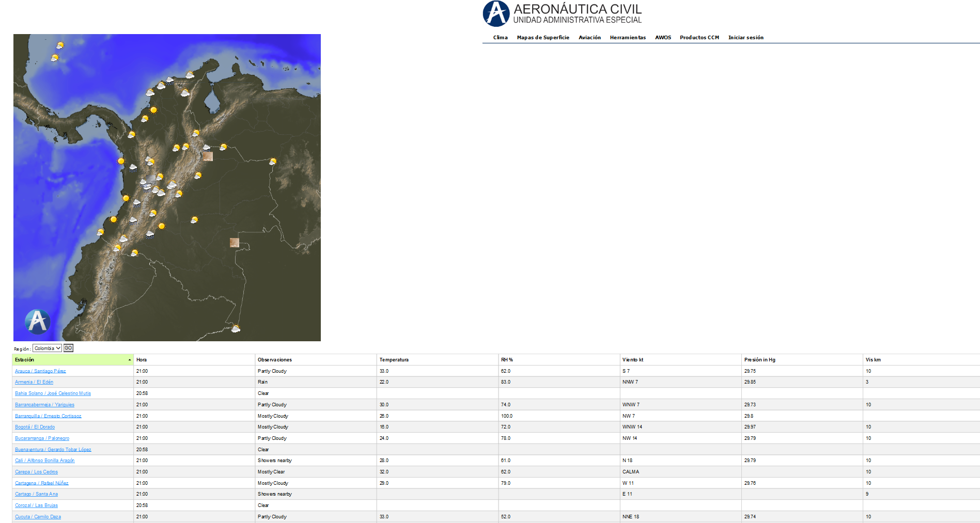Click the E 11 wind value in Cartago row
The height and width of the screenshot is (523, 980).
coord(627,494)
